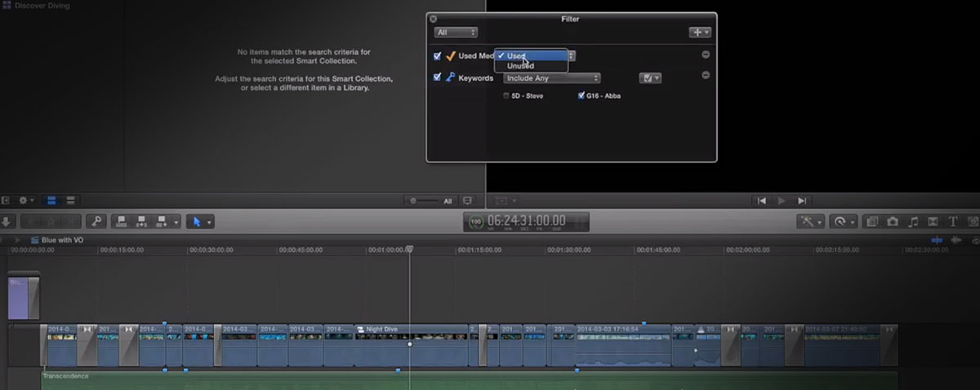The height and width of the screenshot is (390, 980).
Task: Open the Transitions browser icon
Action: click(933, 221)
